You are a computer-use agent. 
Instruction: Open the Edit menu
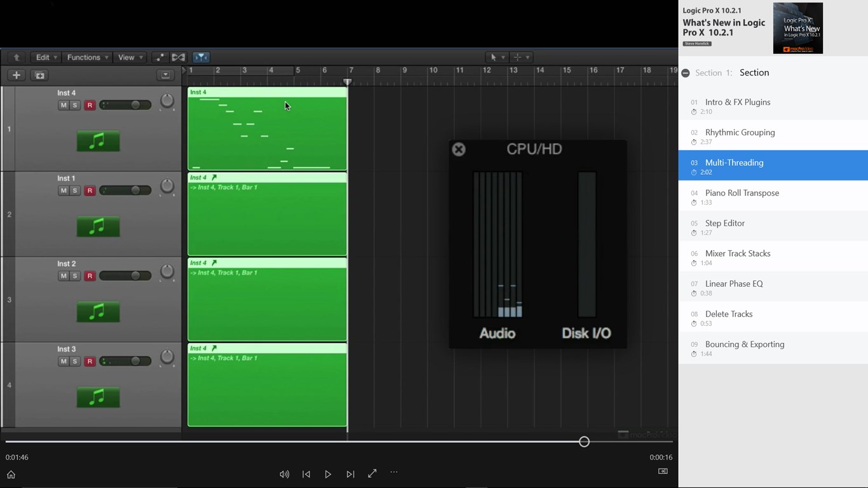(x=46, y=57)
